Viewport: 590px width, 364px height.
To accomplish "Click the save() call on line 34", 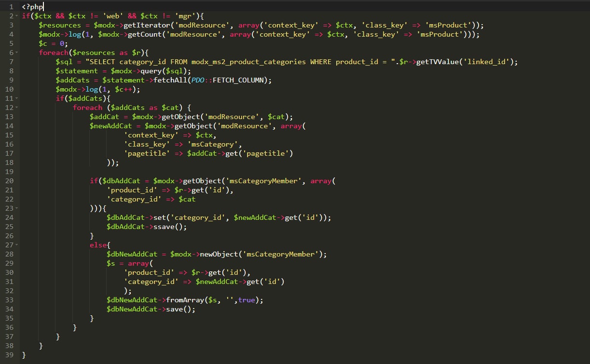I will pos(179,309).
